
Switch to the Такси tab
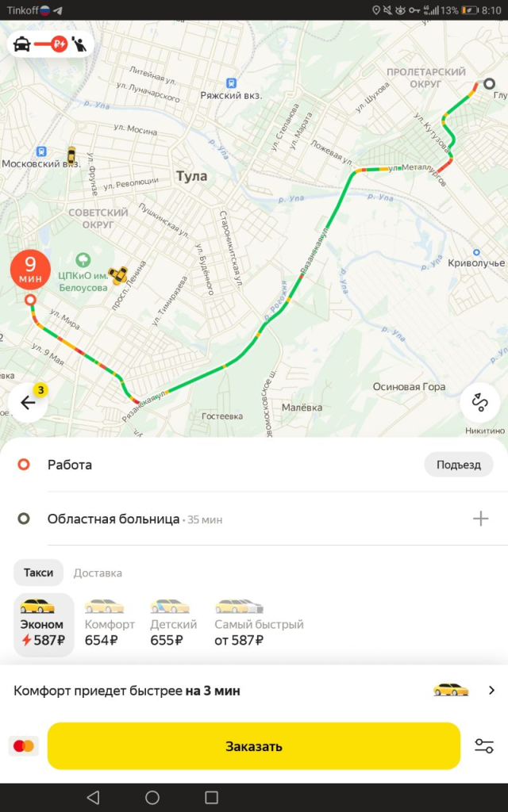point(38,573)
